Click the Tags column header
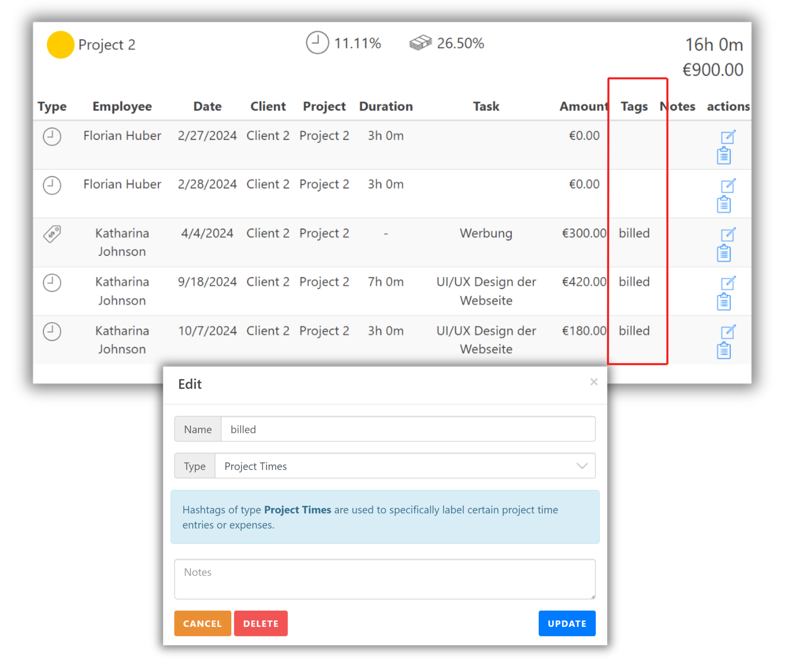 click(634, 106)
